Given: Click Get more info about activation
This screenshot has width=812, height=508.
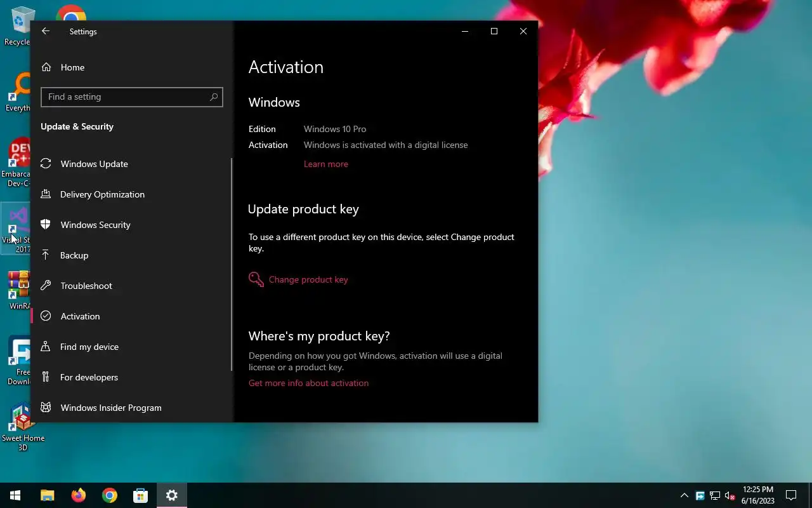Looking at the screenshot, I should click(308, 383).
